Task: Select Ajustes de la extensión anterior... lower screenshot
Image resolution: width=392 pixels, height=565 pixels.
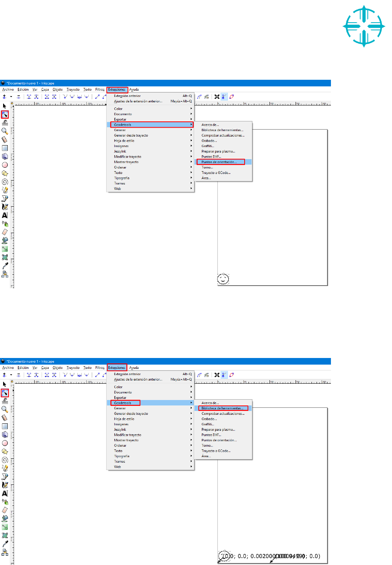Action: click(150, 379)
